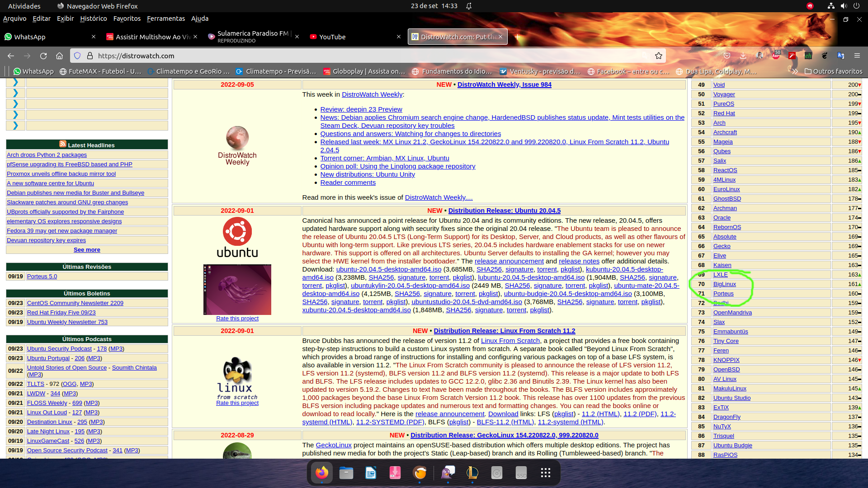Open 'Review: deepin 23 Preview' link
Image resolution: width=868 pixels, height=488 pixels.
coord(361,109)
